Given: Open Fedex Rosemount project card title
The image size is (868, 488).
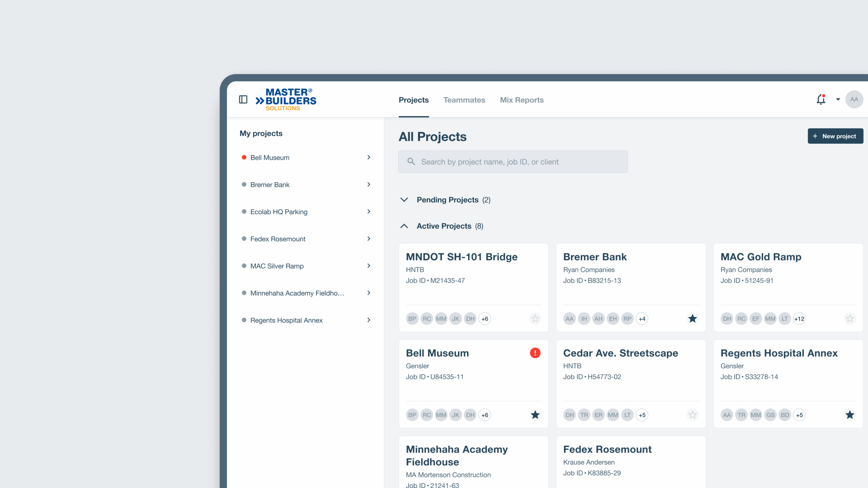Looking at the screenshot, I should point(607,449).
